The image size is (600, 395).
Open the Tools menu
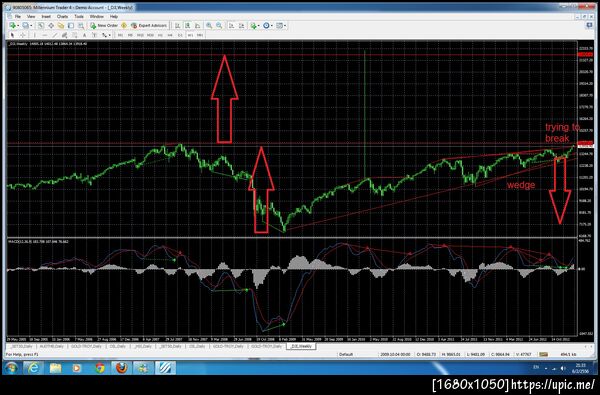coord(79,16)
